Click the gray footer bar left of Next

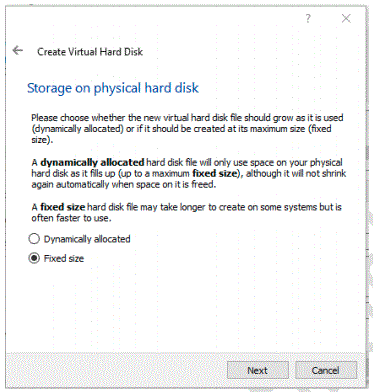point(117,370)
